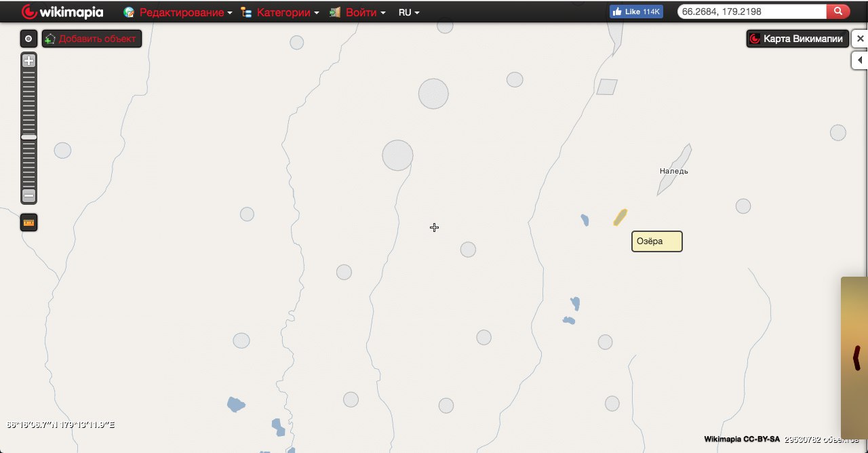Zoom out with the minus button
868x453 pixels.
[x=28, y=195]
